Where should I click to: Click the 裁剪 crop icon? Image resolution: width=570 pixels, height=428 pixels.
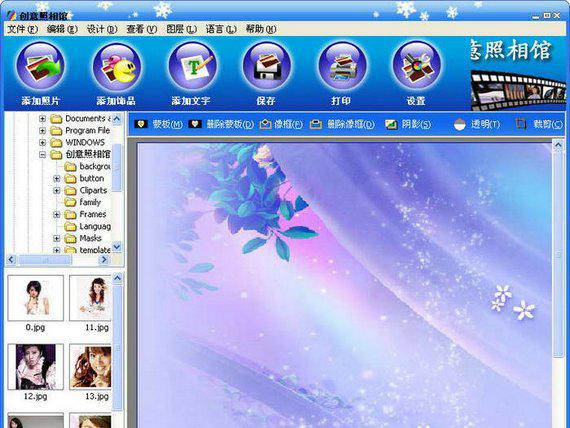tap(521, 124)
